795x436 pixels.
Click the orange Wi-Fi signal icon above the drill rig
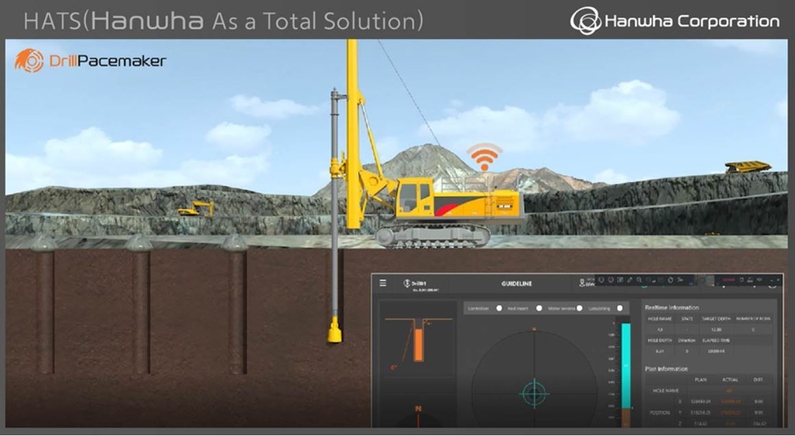(484, 157)
